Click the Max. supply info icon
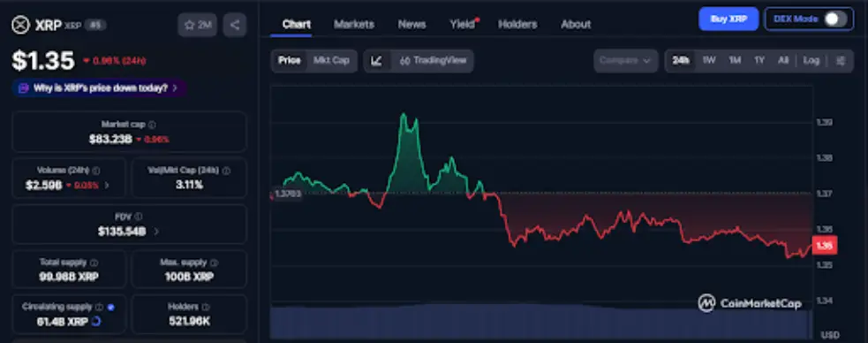This screenshot has height=343, width=868. point(215,263)
